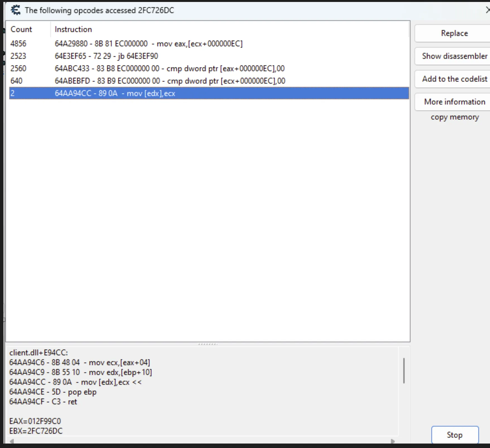490x448 pixels.
Task: Click Add to the codelist button
Action: coord(454,79)
